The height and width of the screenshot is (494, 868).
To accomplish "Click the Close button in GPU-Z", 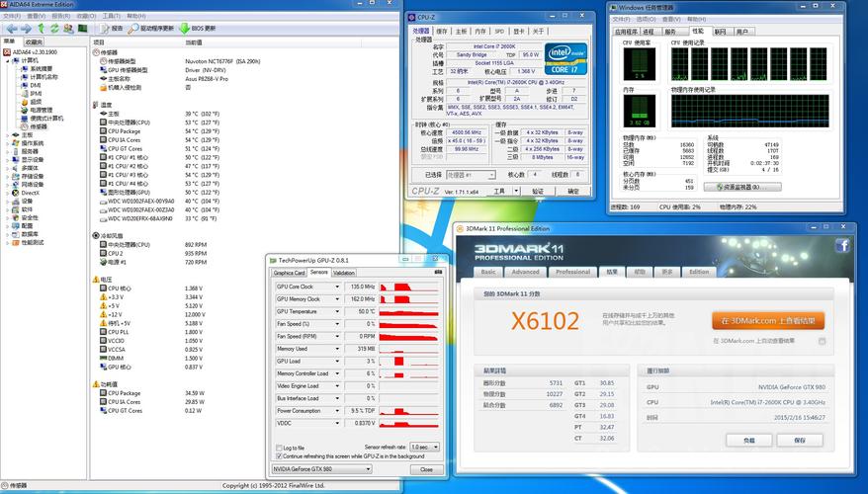I will click(x=426, y=469).
